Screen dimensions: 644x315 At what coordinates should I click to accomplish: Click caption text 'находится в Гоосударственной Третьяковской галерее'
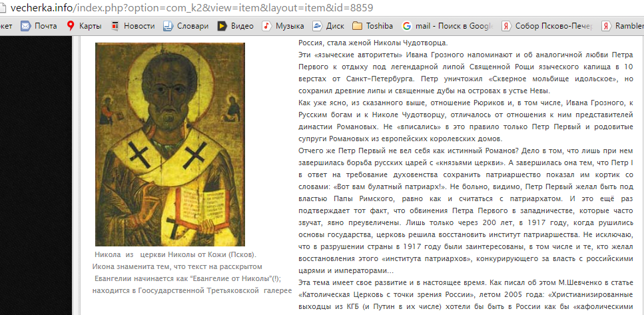192,291
